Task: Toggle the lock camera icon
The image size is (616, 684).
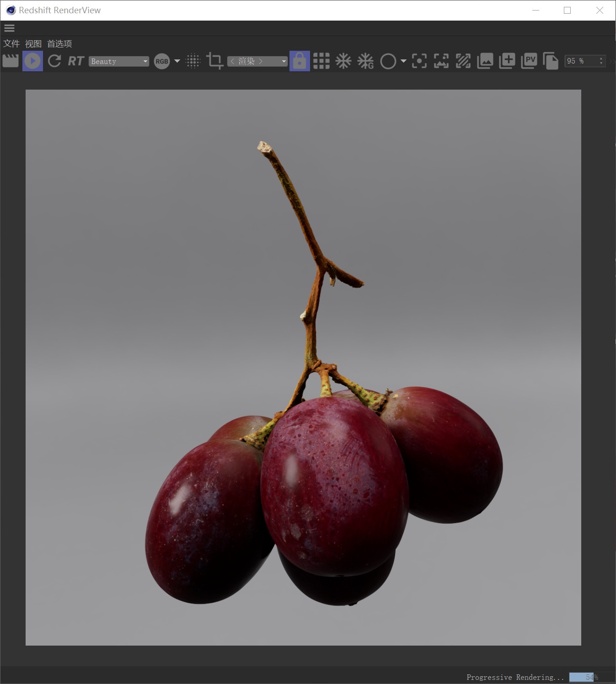Action: (300, 61)
